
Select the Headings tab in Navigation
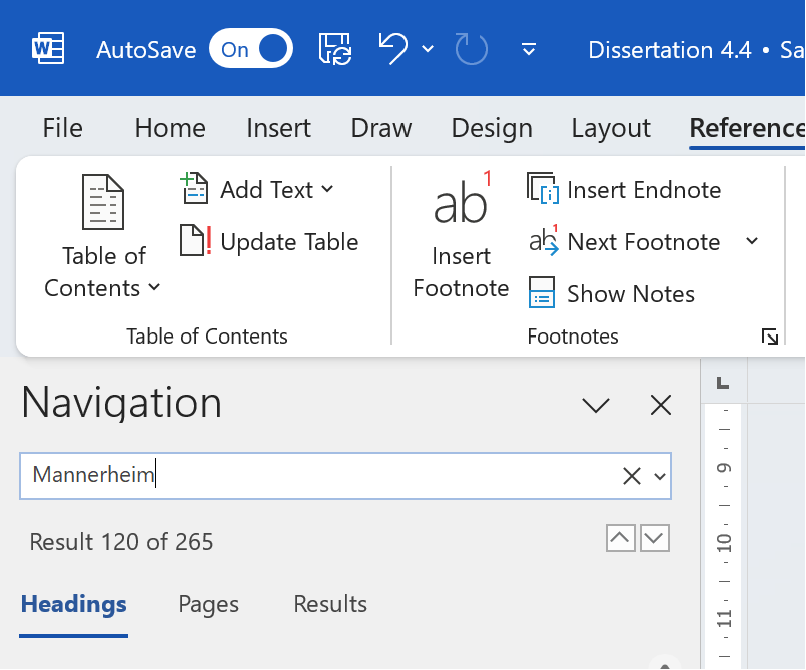(x=74, y=605)
